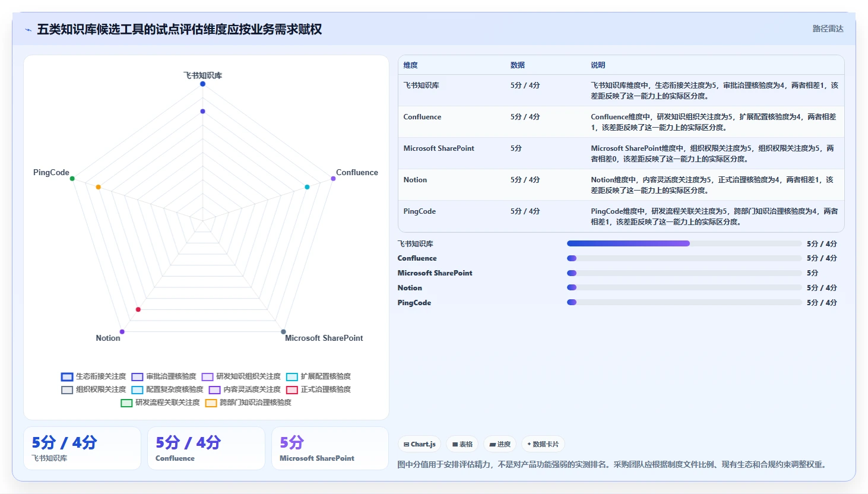
Task: Toggle the 研发流程关联关注度 legend item
Action: [160, 403]
